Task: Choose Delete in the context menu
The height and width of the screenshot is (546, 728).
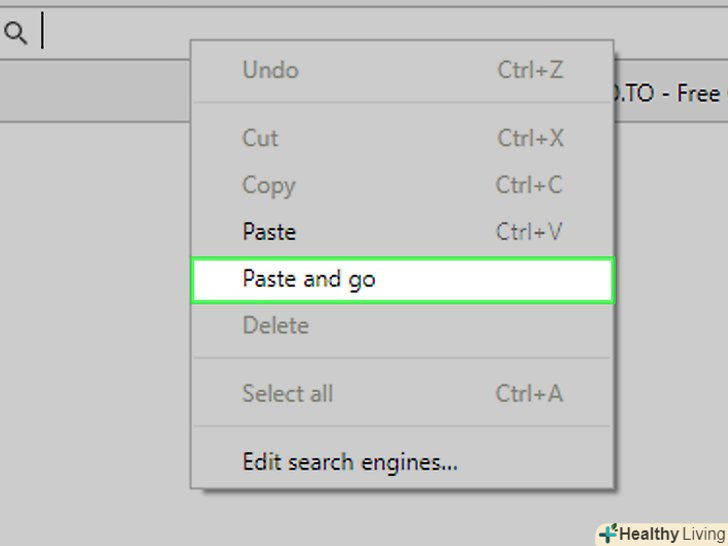Action: [275, 325]
